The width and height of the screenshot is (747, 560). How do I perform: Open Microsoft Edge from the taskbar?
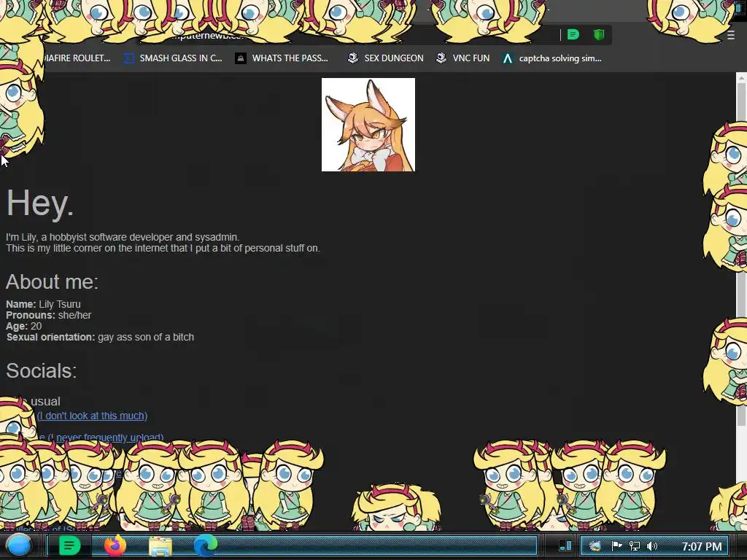(205, 545)
